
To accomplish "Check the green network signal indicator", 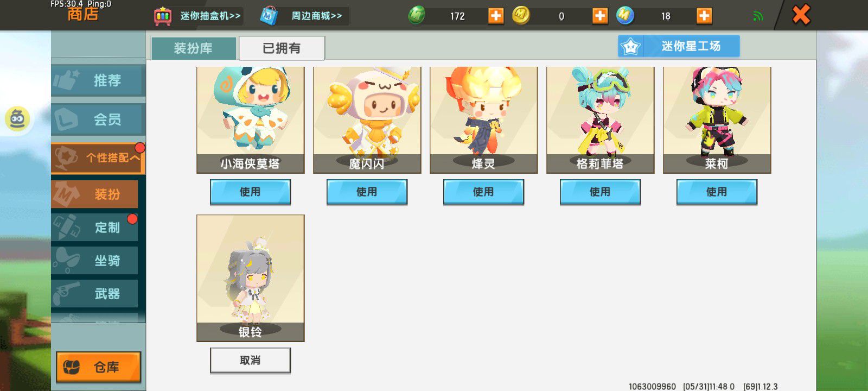I will click(x=758, y=16).
